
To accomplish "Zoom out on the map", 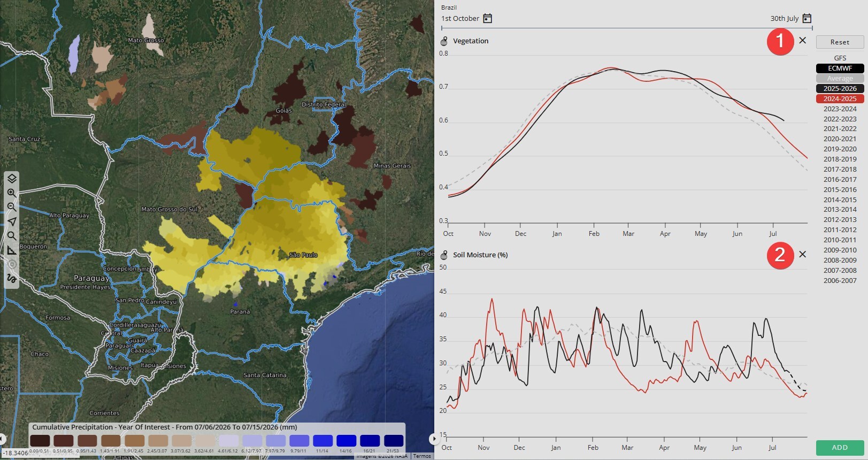I will (x=12, y=207).
